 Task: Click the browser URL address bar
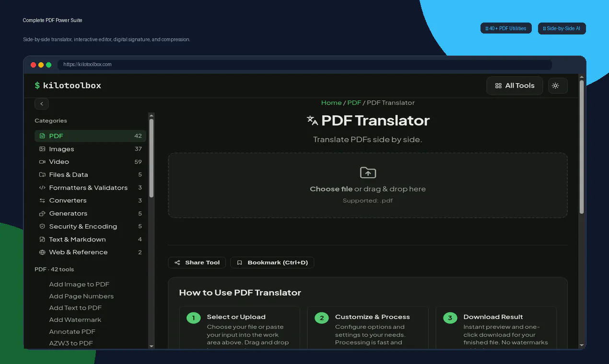coord(304,65)
